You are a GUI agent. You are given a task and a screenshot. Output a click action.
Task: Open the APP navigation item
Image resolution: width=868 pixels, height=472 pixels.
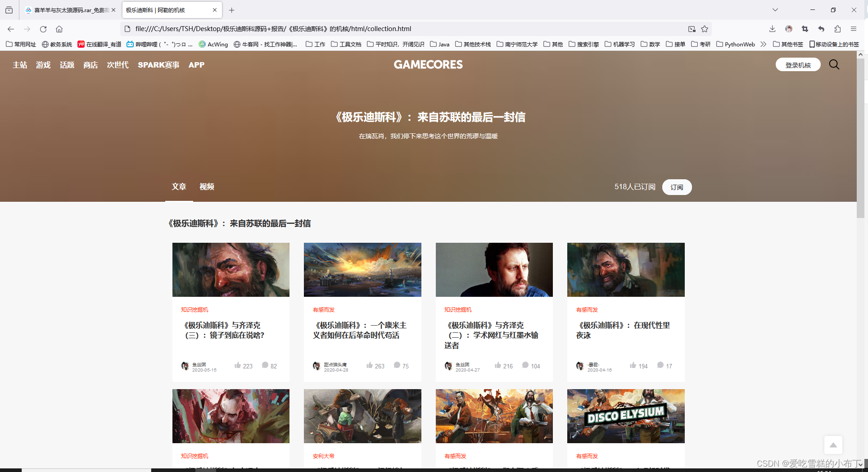pyautogui.click(x=196, y=65)
